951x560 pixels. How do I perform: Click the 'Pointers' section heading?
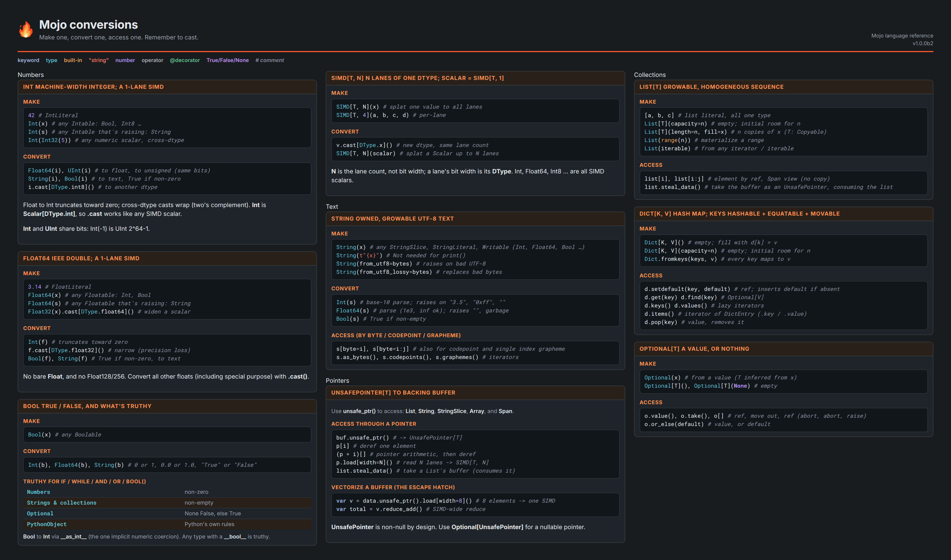point(337,381)
